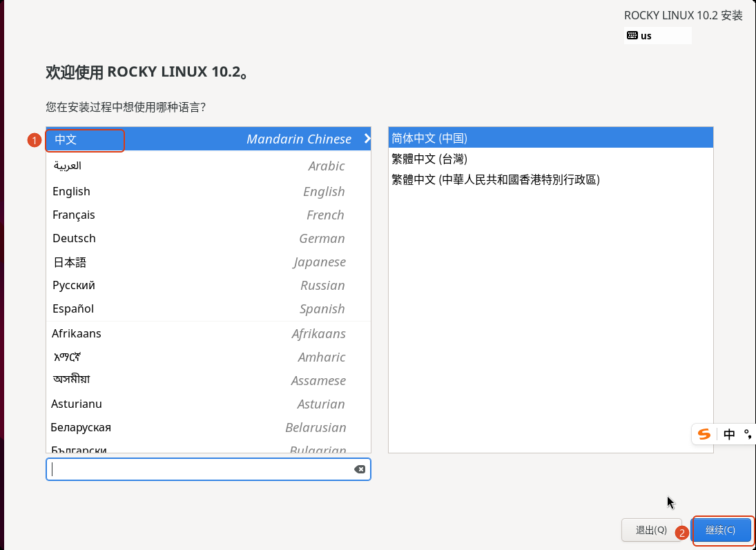Image resolution: width=756 pixels, height=550 pixels.
Task: Pick Deutsch from the language list
Action: point(209,239)
